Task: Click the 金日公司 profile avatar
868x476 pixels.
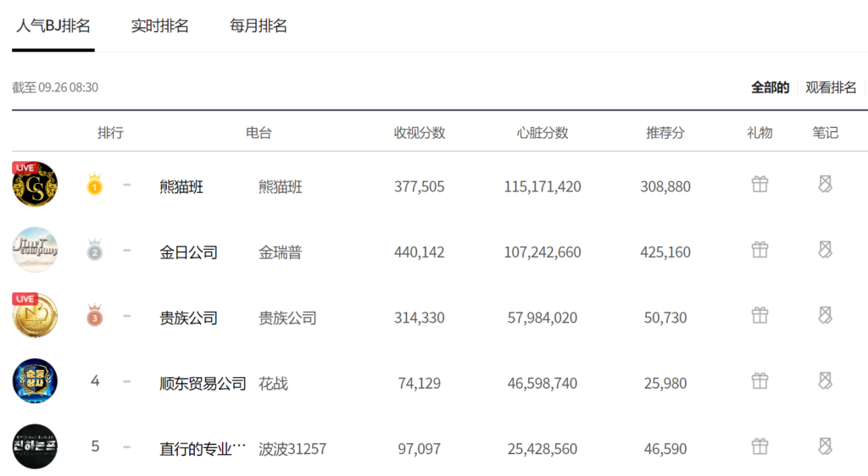Action: point(35,250)
